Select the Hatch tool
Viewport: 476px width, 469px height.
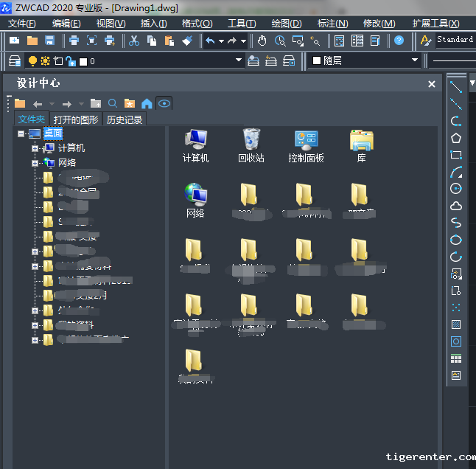point(455,324)
